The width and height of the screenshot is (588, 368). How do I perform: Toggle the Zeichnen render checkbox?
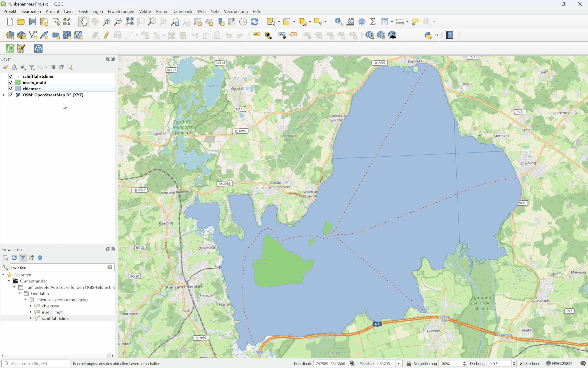coord(521,363)
